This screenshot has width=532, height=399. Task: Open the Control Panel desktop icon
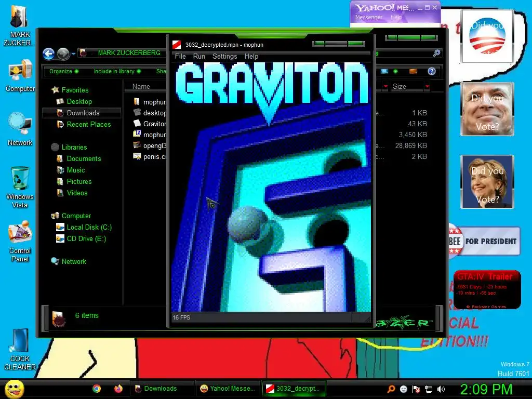click(20, 241)
